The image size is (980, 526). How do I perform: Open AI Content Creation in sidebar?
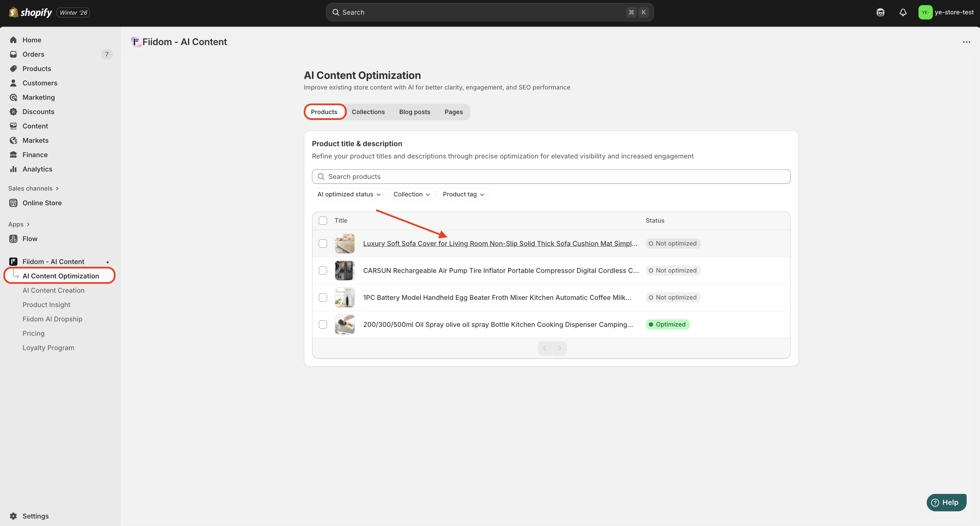53,290
